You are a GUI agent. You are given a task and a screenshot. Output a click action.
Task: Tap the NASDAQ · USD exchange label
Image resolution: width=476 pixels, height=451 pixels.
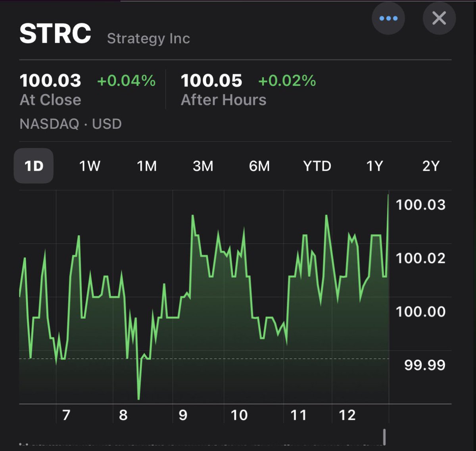71,124
